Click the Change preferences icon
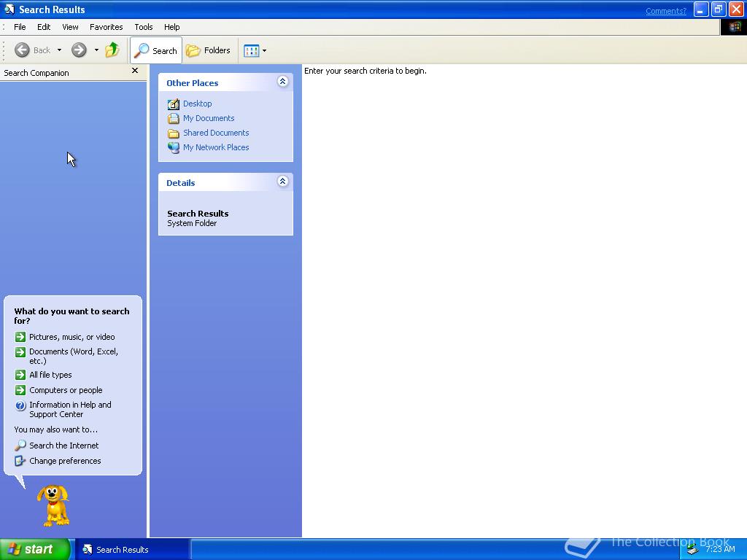The height and width of the screenshot is (560, 747). coord(20,461)
